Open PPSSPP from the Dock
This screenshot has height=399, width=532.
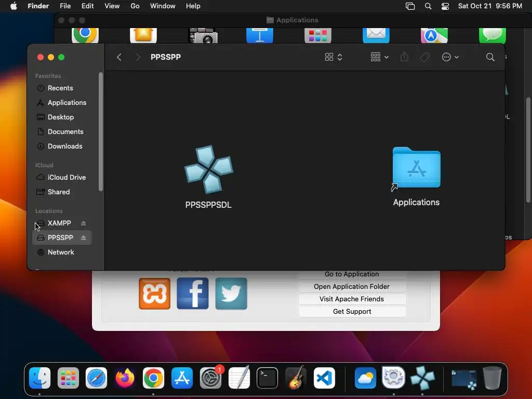pyautogui.click(x=422, y=378)
